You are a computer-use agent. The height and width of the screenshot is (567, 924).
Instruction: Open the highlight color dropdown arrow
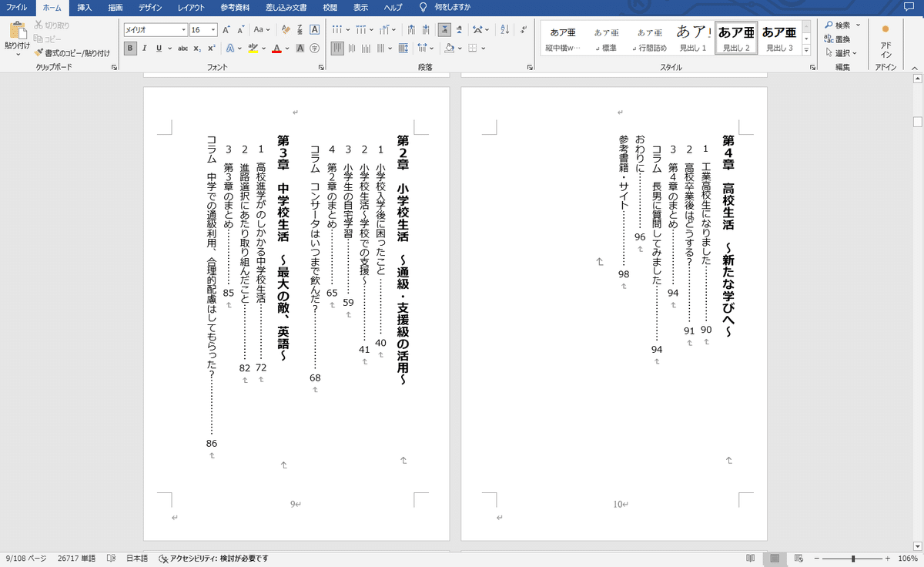point(263,48)
